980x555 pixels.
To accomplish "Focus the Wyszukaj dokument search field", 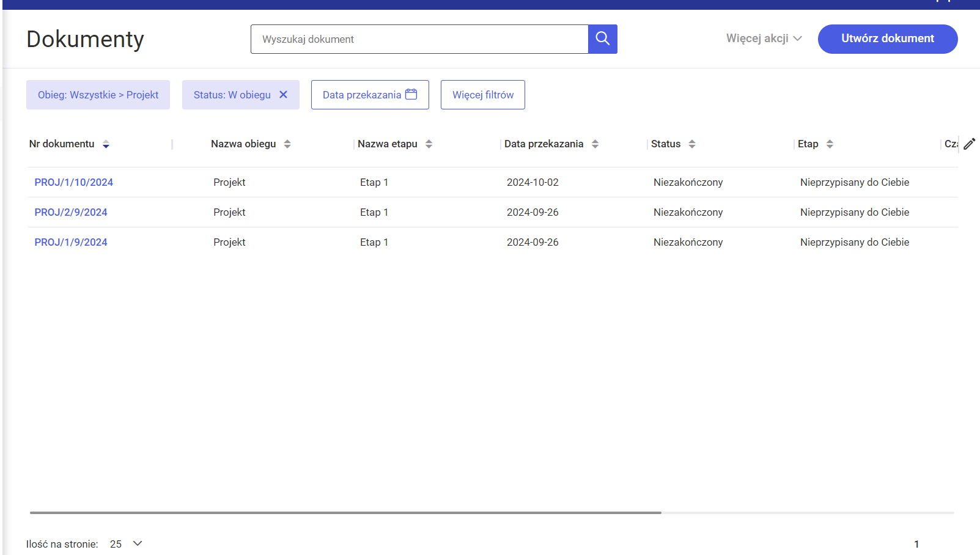I will 419,39.
